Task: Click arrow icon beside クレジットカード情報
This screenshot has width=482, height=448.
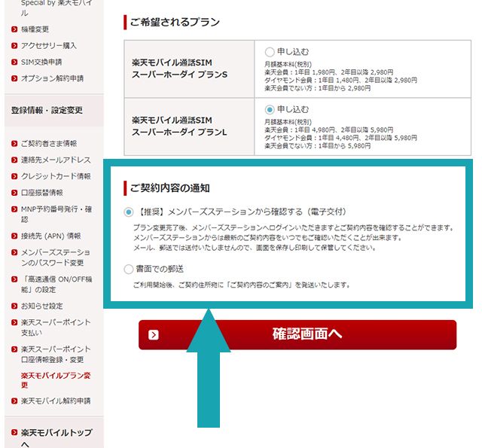Action: click(14, 176)
